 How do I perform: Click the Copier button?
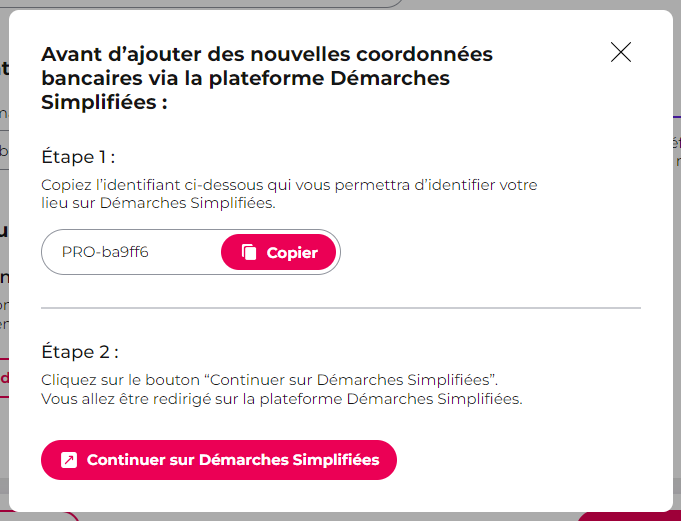point(278,252)
